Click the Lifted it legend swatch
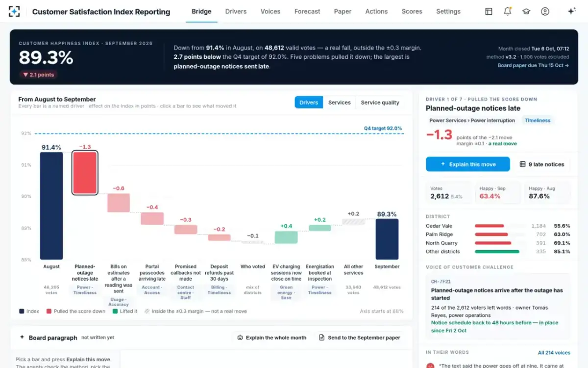Viewport: 588px width, 368px height. coord(115,311)
